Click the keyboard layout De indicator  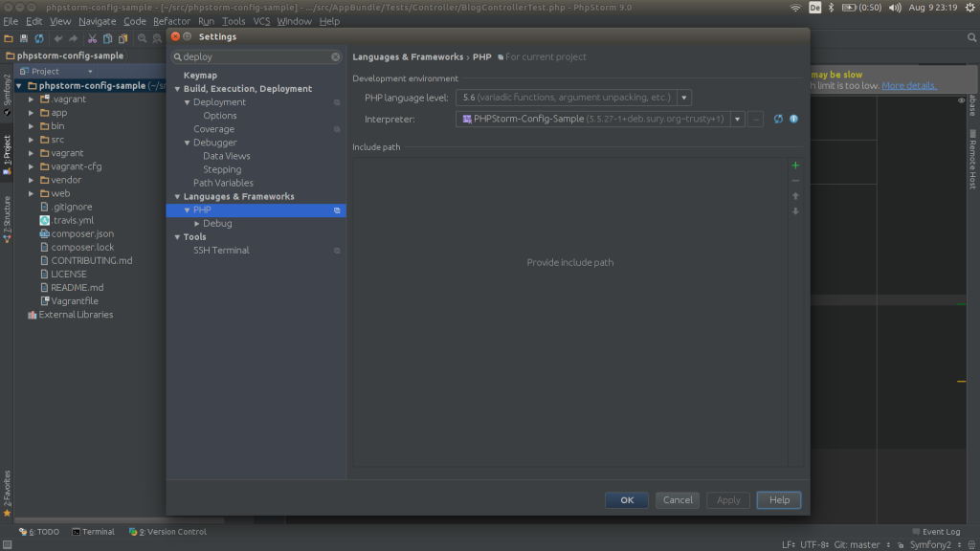[x=814, y=8]
